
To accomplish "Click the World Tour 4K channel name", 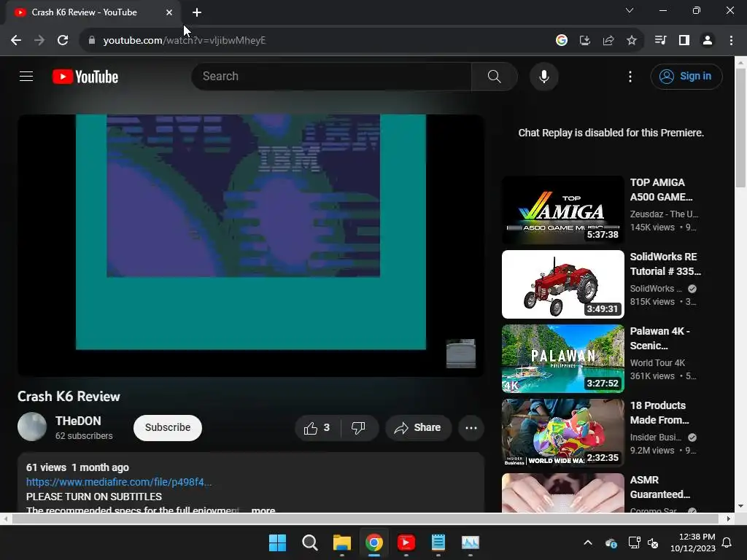I will (x=657, y=363).
